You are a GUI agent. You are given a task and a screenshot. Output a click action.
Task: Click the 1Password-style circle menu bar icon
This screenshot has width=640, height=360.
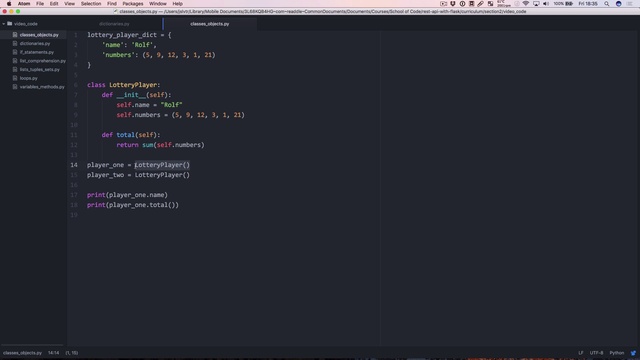462,4
